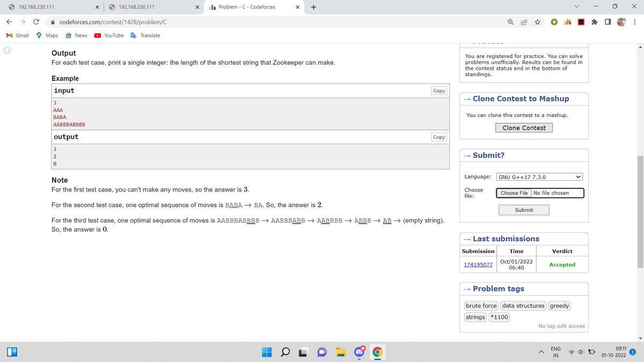
Task: Open Task View in taskbar
Action: (304, 352)
